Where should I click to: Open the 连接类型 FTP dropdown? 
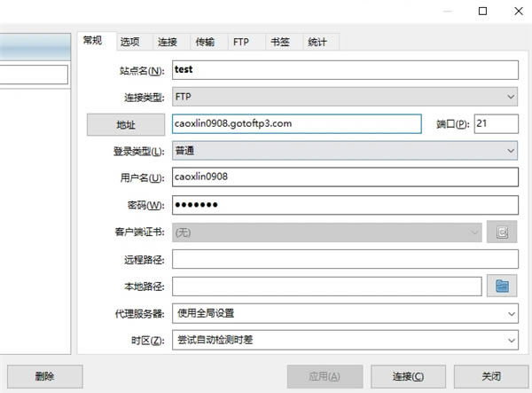[x=344, y=97]
